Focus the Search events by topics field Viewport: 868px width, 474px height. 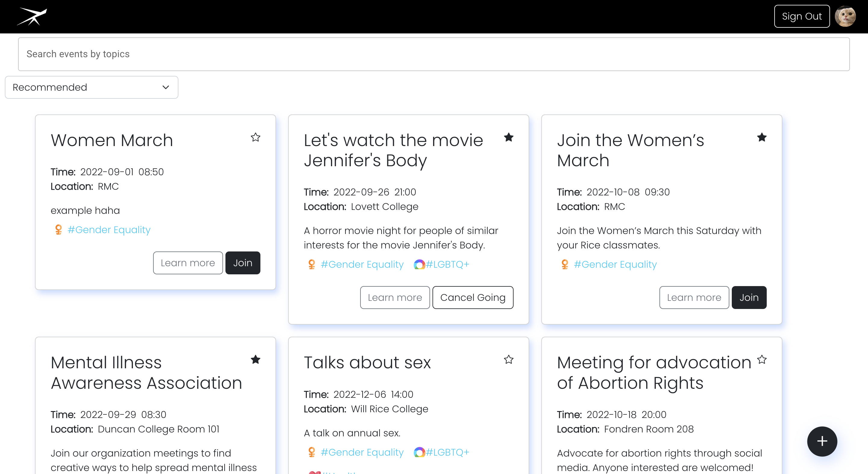(434, 54)
